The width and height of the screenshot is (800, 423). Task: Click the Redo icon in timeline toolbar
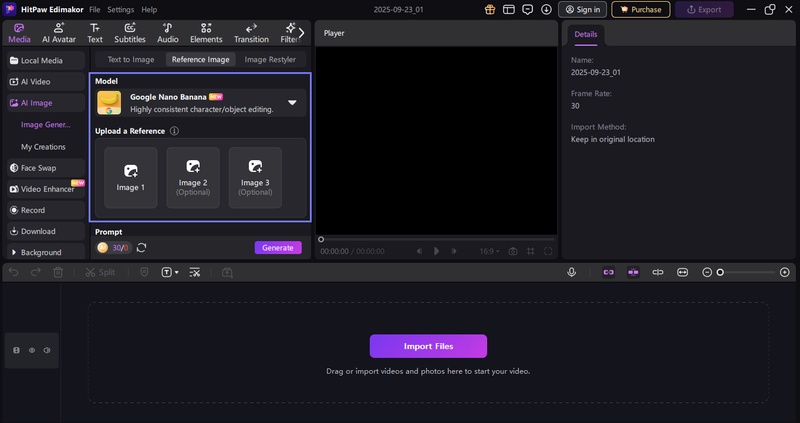[36, 272]
